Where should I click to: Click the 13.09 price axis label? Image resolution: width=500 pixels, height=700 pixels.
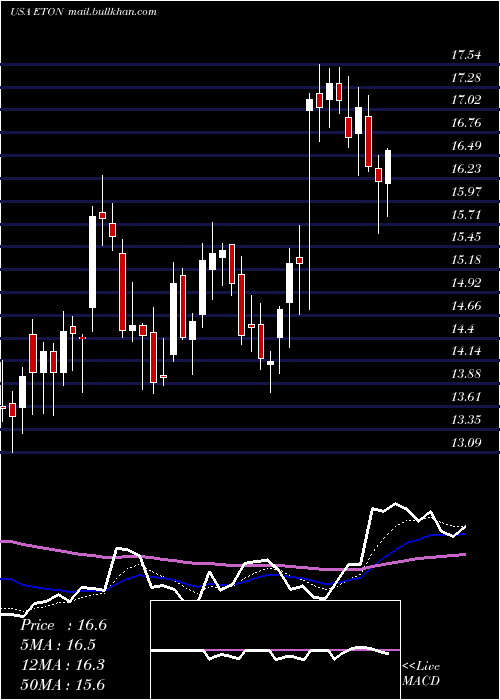click(x=466, y=443)
